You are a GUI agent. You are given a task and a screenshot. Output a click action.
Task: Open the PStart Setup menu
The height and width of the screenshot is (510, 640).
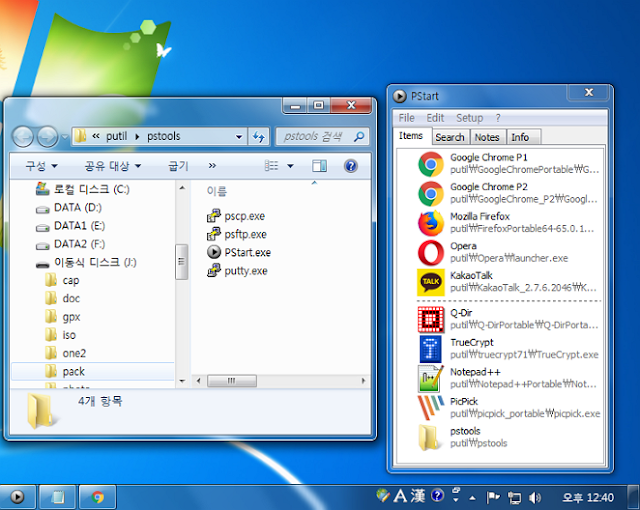click(x=469, y=118)
